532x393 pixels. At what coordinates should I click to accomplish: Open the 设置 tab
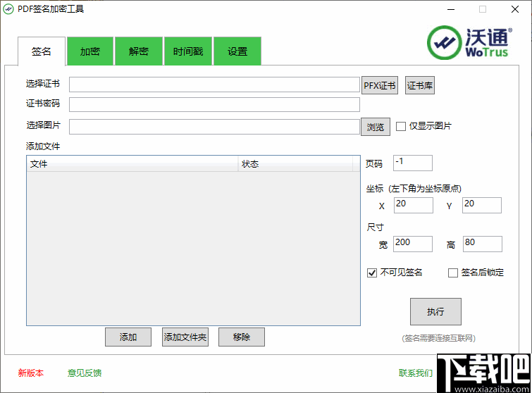(x=237, y=51)
